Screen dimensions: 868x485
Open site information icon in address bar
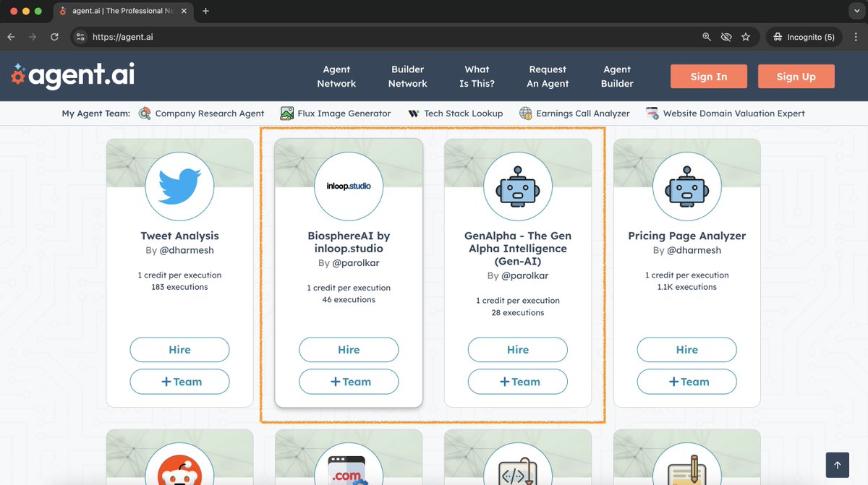(x=80, y=37)
